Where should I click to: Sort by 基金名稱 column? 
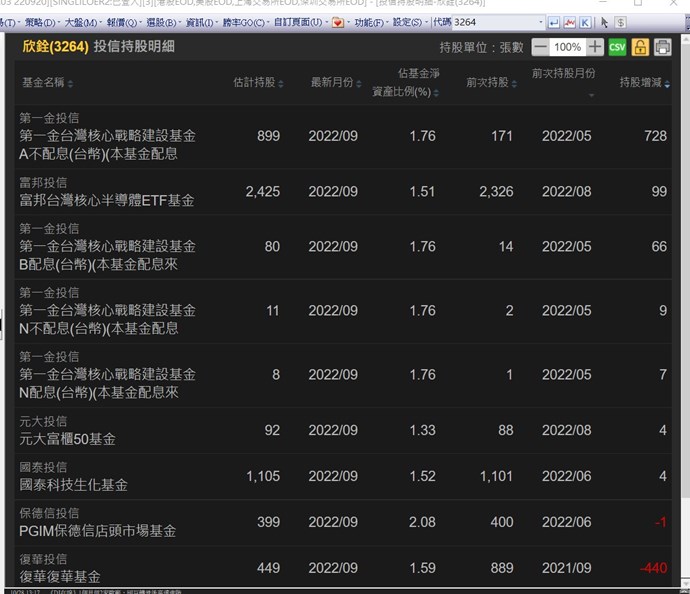[x=43, y=83]
